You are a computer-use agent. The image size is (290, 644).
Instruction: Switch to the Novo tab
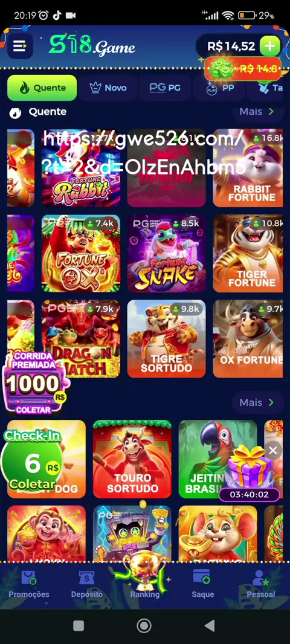(108, 88)
